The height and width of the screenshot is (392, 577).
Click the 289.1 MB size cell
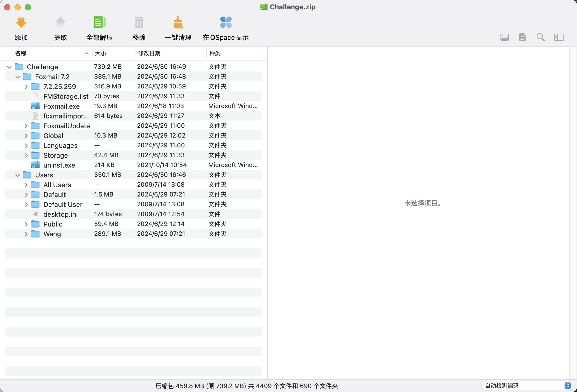pos(108,234)
